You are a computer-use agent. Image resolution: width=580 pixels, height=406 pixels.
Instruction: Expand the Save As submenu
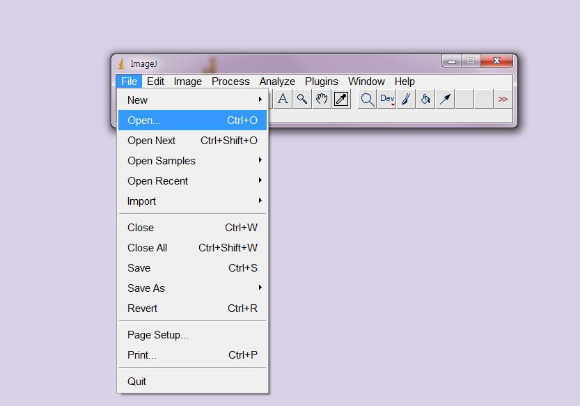click(x=192, y=288)
